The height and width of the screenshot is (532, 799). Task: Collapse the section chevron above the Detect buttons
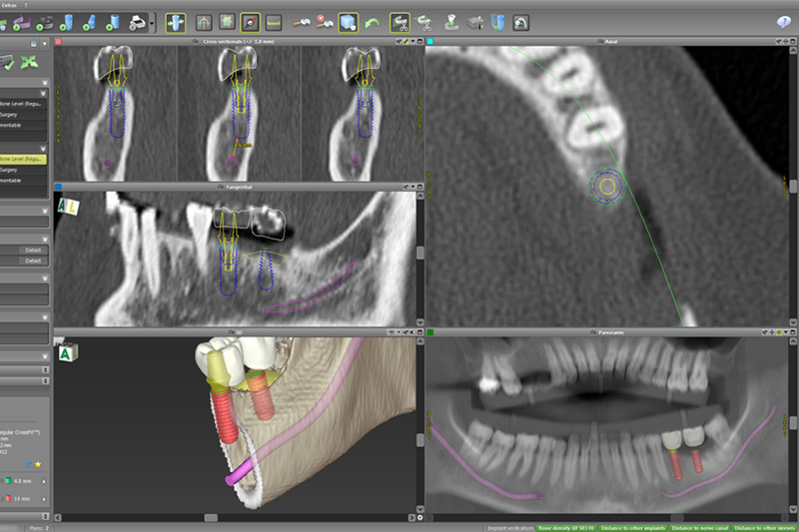coord(45,239)
